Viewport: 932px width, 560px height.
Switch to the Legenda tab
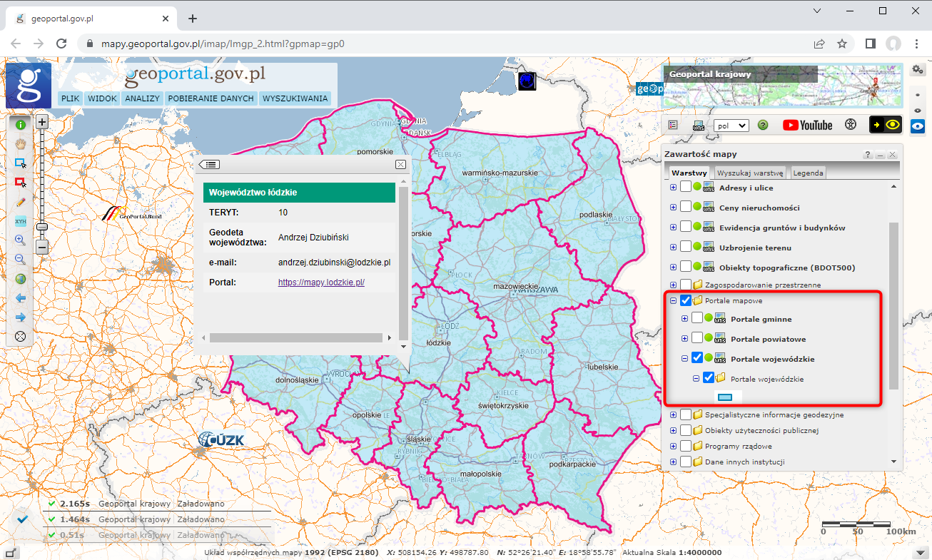(808, 173)
